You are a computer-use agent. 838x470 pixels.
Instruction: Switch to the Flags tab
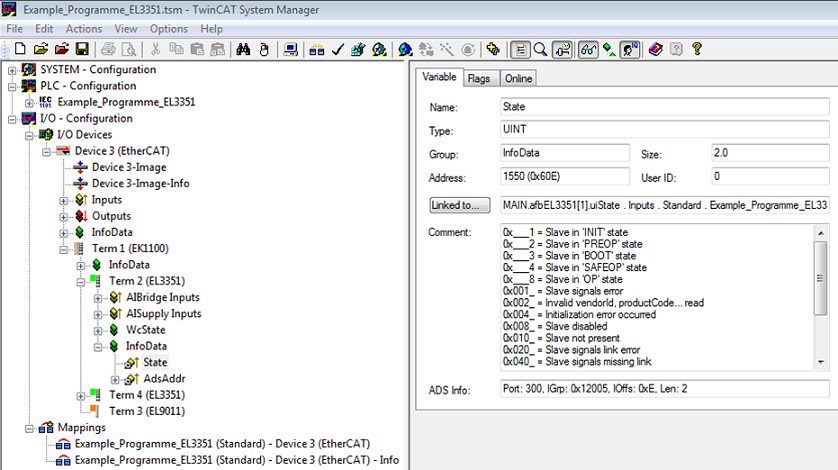point(479,79)
